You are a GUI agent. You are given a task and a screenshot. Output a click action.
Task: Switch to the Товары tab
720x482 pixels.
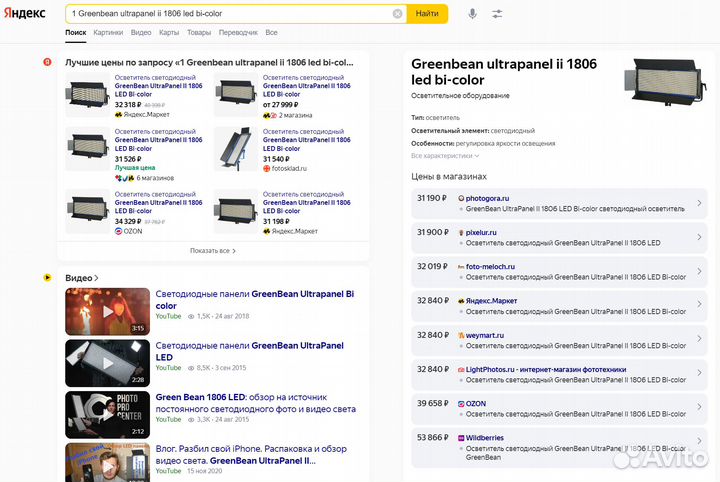[x=199, y=33]
